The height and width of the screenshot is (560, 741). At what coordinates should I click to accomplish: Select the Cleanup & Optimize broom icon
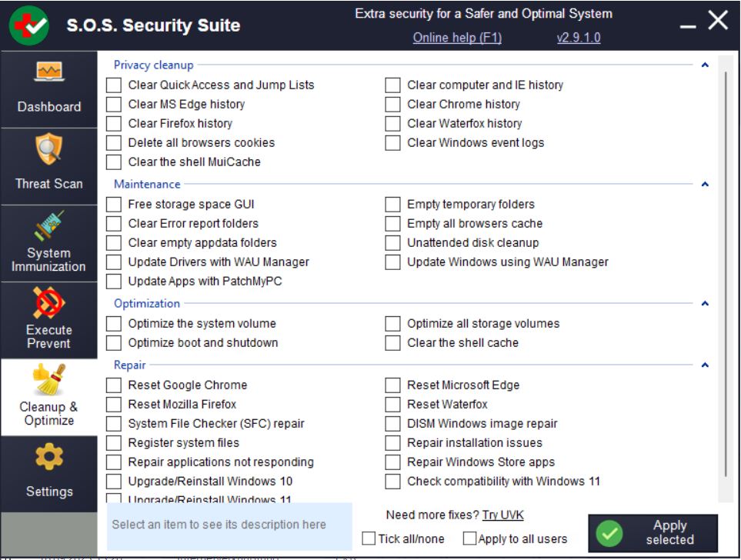pyautogui.click(x=49, y=378)
